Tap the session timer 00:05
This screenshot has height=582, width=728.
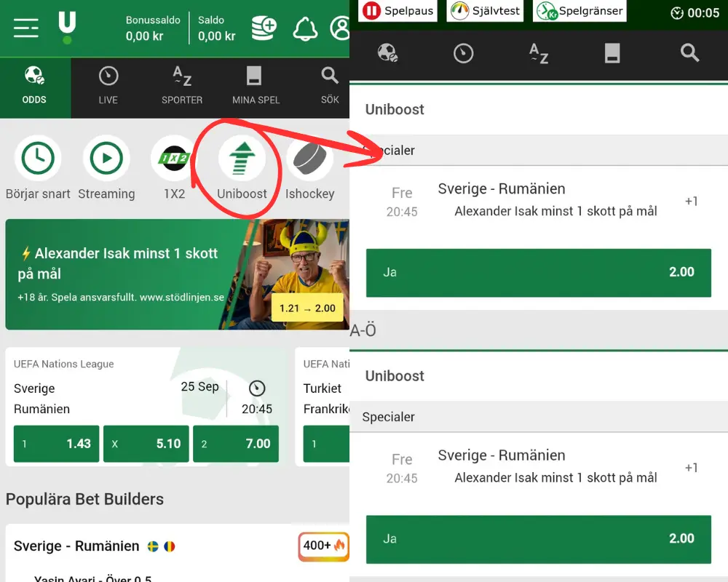click(695, 13)
